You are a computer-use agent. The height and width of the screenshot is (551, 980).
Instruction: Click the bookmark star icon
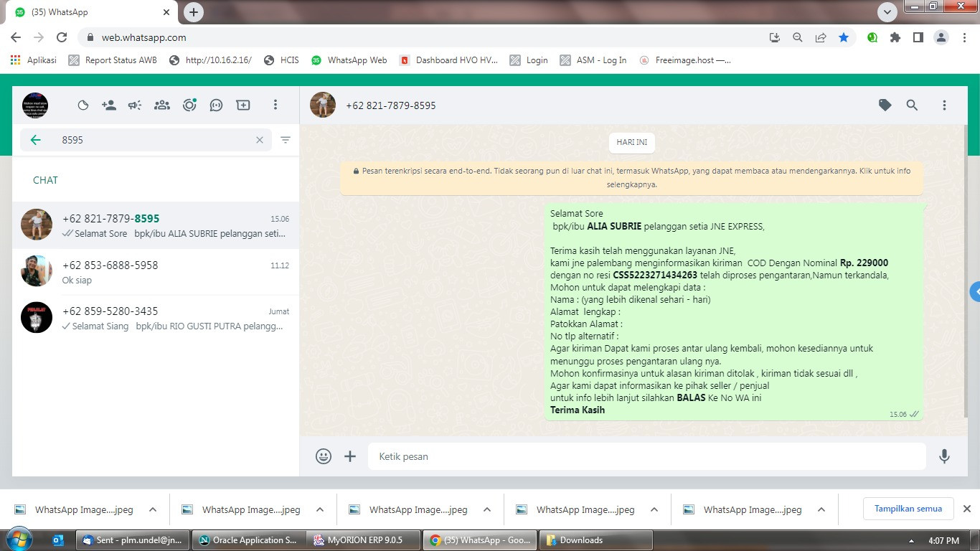pos(844,37)
